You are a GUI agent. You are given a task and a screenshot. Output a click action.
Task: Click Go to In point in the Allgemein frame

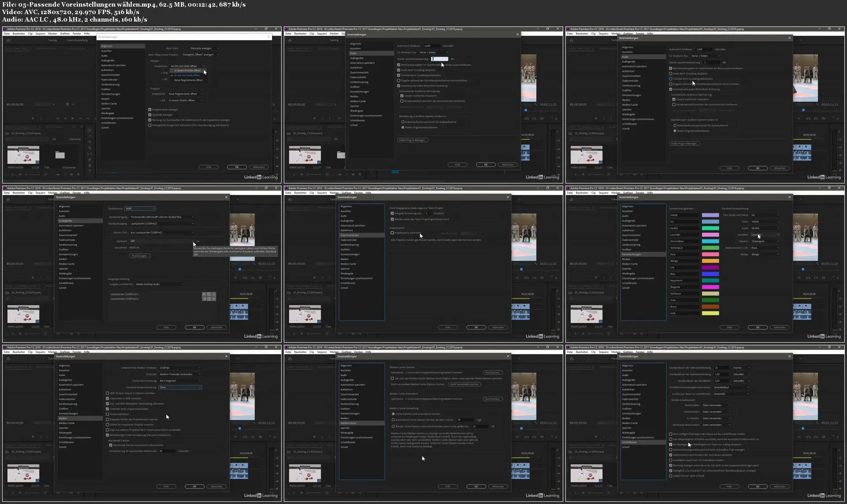tap(58, 118)
